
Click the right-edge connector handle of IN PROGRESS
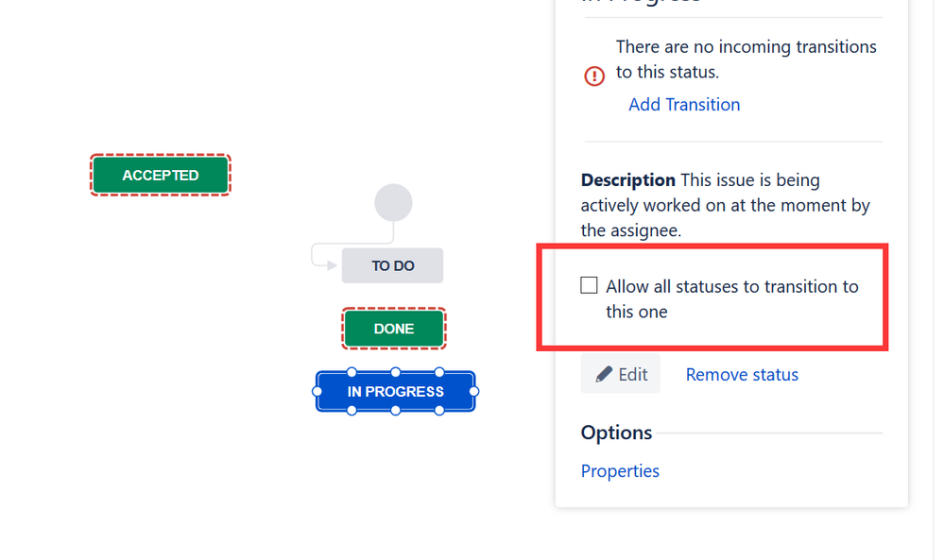click(x=473, y=392)
